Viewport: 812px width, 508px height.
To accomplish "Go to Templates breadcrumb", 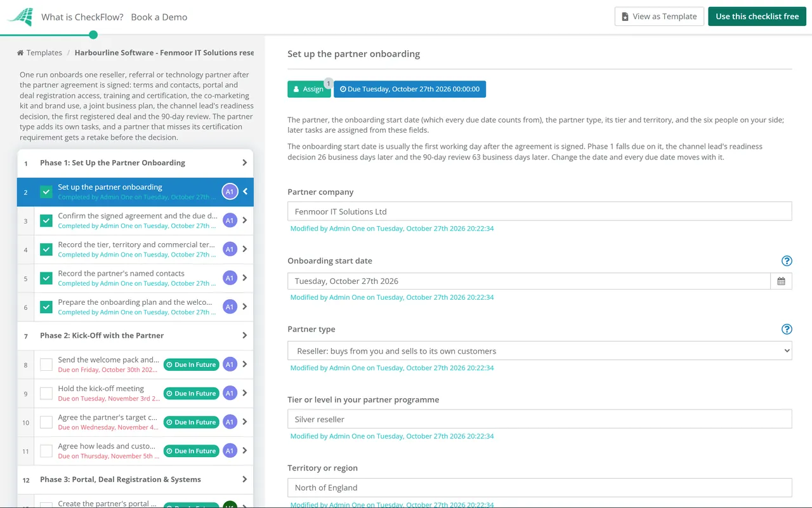I will pos(44,53).
